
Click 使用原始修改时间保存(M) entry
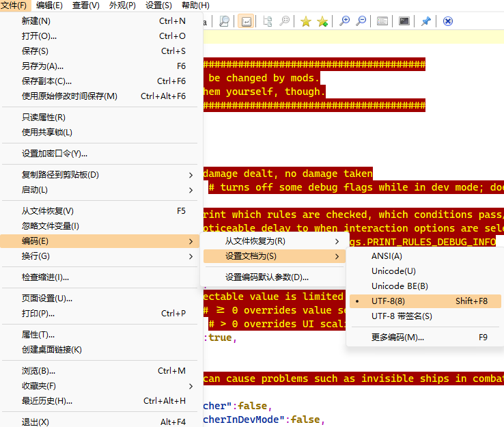coord(100,96)
